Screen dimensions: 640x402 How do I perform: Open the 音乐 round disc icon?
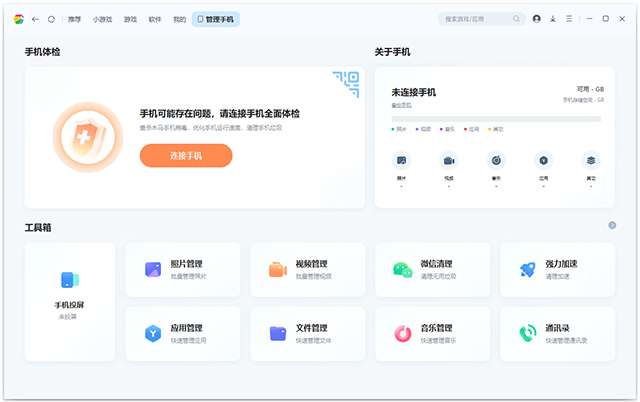(496, 160)
